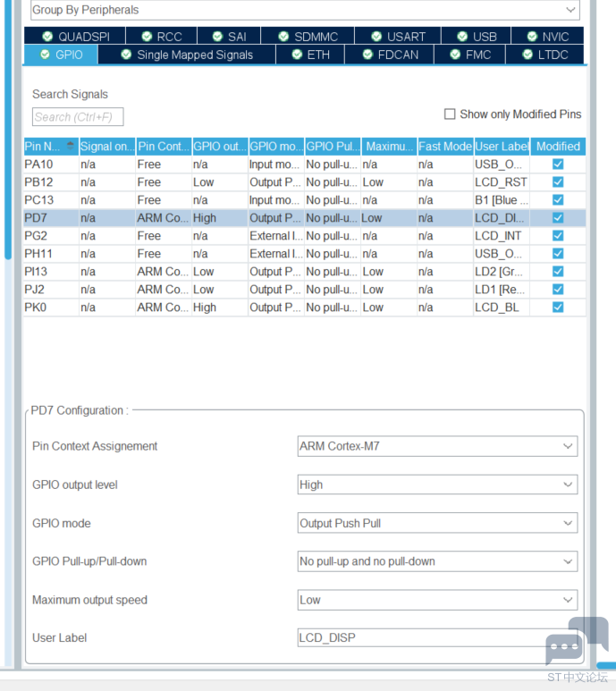Sort by the GPIO Pull-up column header
The image size is (616, 691).
coord(333,147)
